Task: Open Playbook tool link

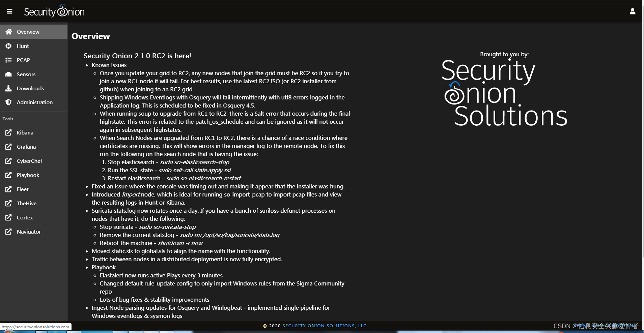Action: click(x=34, y=175)
